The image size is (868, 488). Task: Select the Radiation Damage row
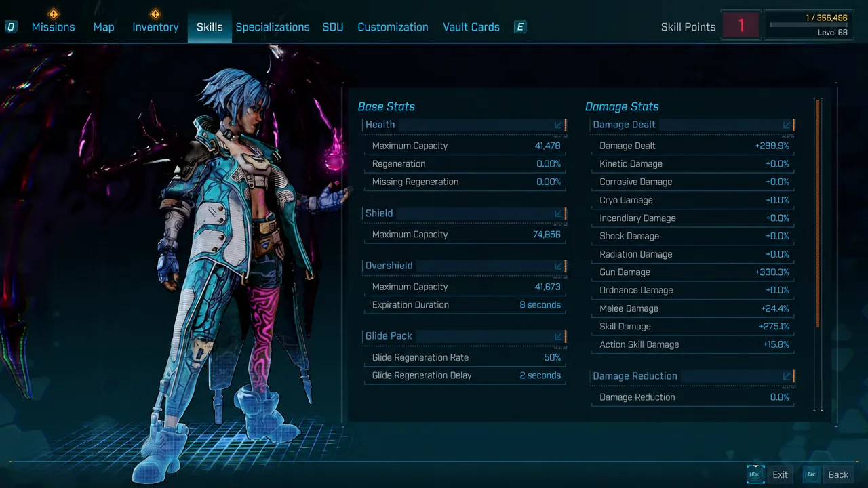pyautogui.click(x=693, y=254)
